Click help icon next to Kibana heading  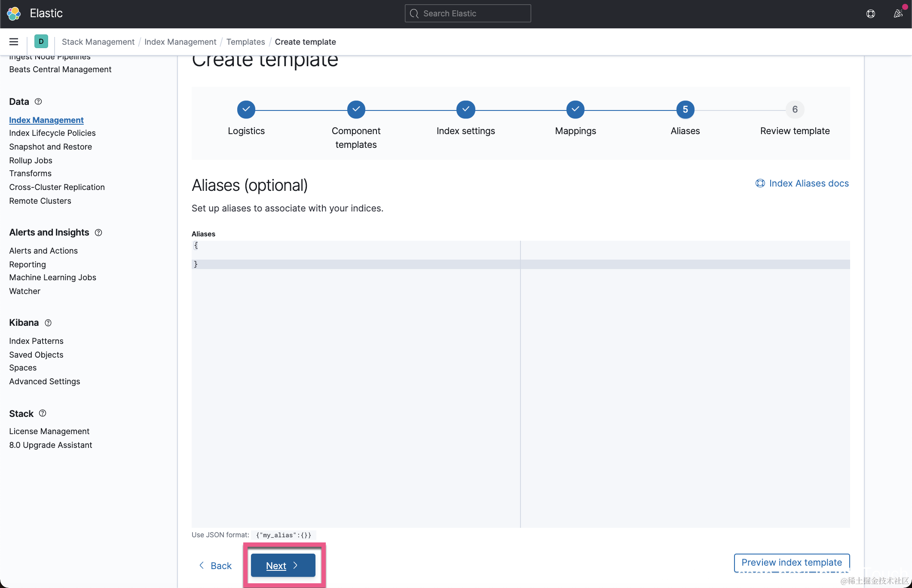pyautogui.click(x=48, y=323)
